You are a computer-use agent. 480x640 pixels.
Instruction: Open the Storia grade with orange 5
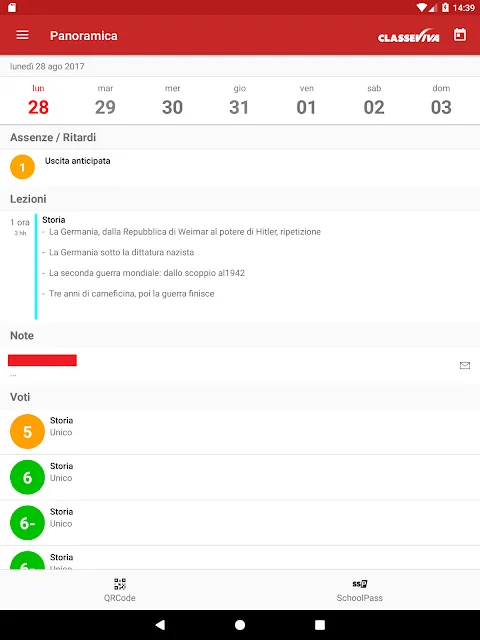pos(240,431)
